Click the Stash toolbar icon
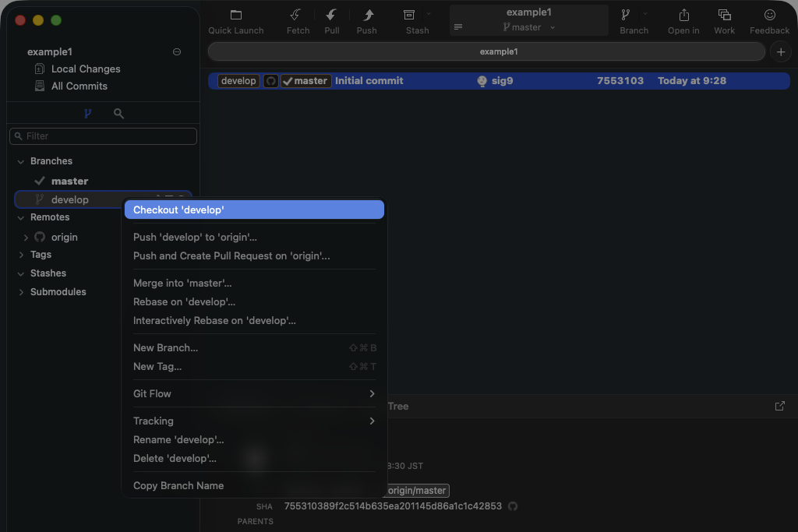 [409, 16]
